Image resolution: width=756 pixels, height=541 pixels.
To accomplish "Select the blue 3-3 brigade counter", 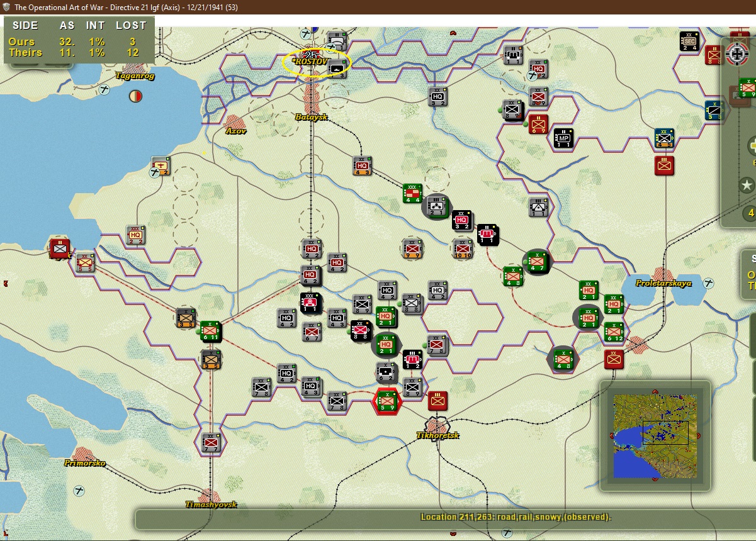I will pos(714,110).
